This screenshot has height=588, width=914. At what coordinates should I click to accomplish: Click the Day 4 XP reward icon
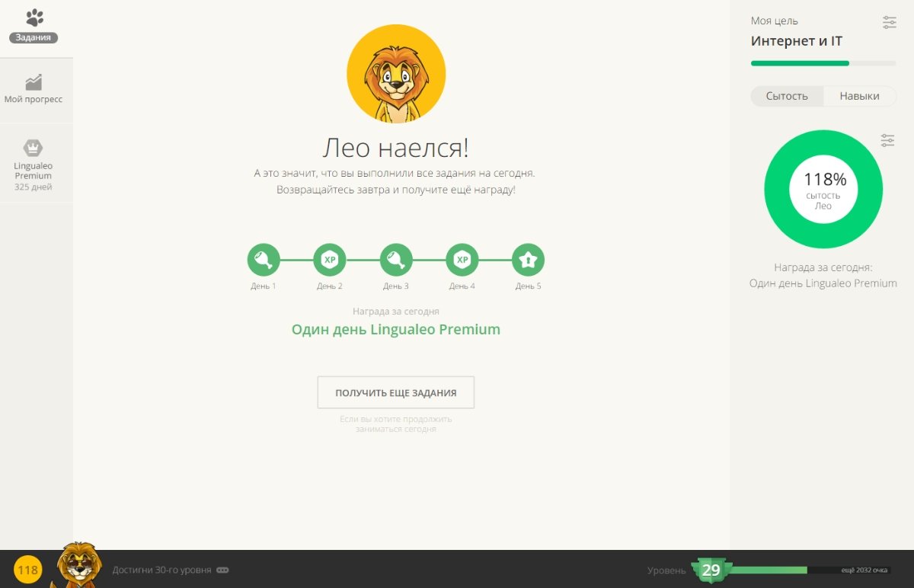462,260
